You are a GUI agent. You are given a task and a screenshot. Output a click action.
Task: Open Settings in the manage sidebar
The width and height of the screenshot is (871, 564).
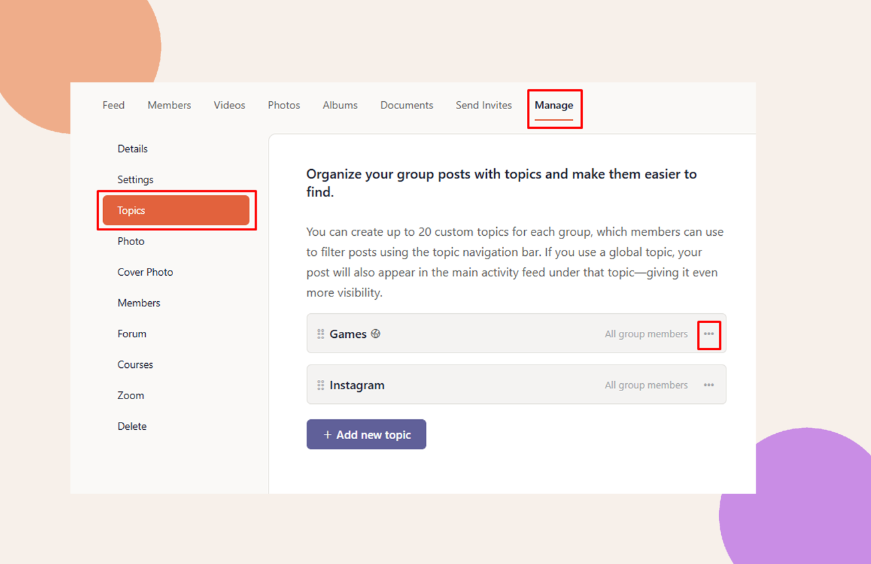pos(135,179)
